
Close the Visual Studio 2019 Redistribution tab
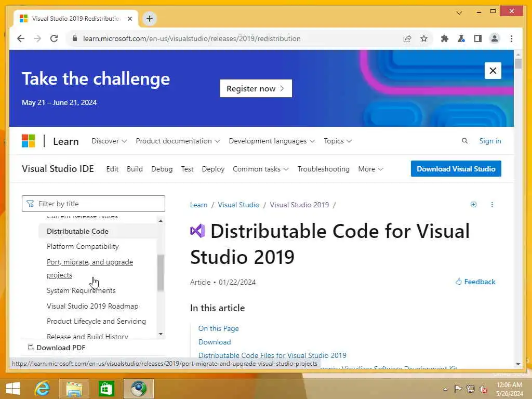point(129,19)
